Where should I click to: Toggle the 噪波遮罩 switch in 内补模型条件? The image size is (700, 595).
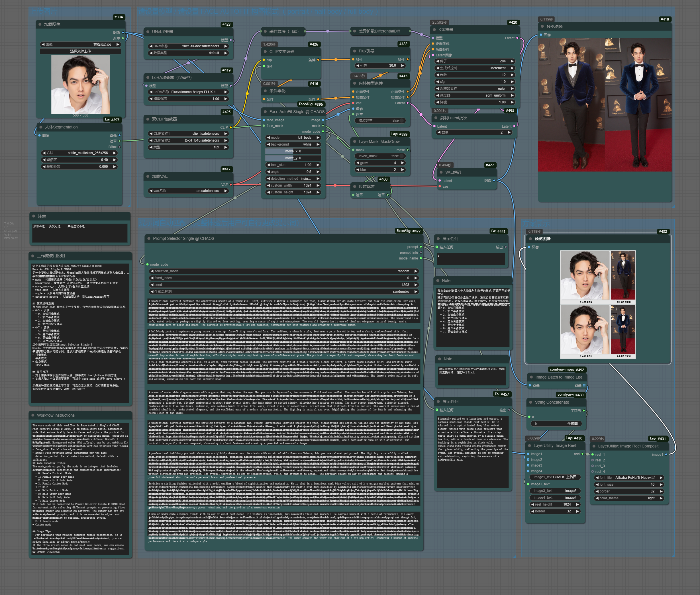tap(380, 120)
